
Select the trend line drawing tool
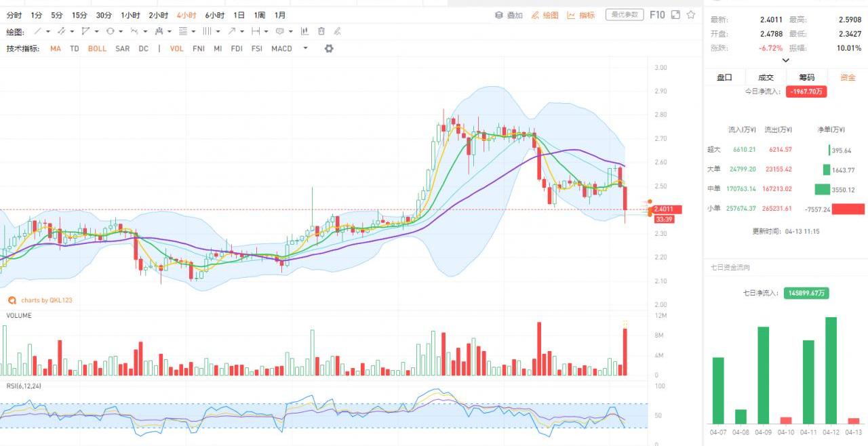pyautogui.click(x=38, y=31)
